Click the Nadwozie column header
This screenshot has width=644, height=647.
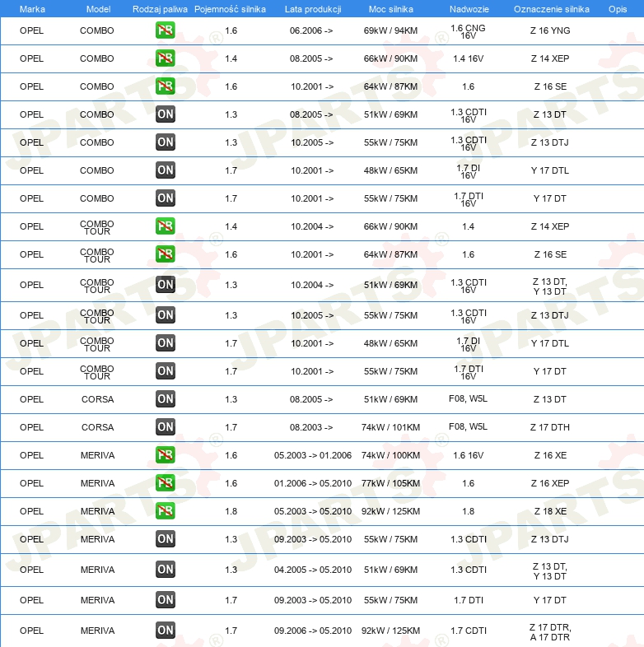[469, 9]
